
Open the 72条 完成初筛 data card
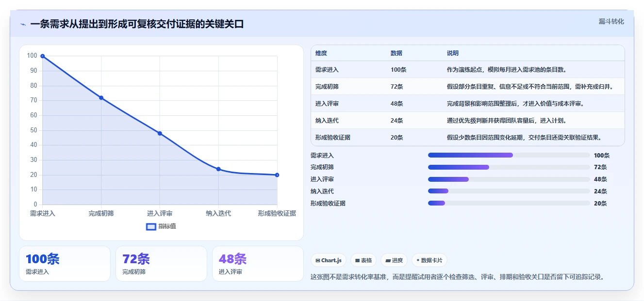[161, 264]
